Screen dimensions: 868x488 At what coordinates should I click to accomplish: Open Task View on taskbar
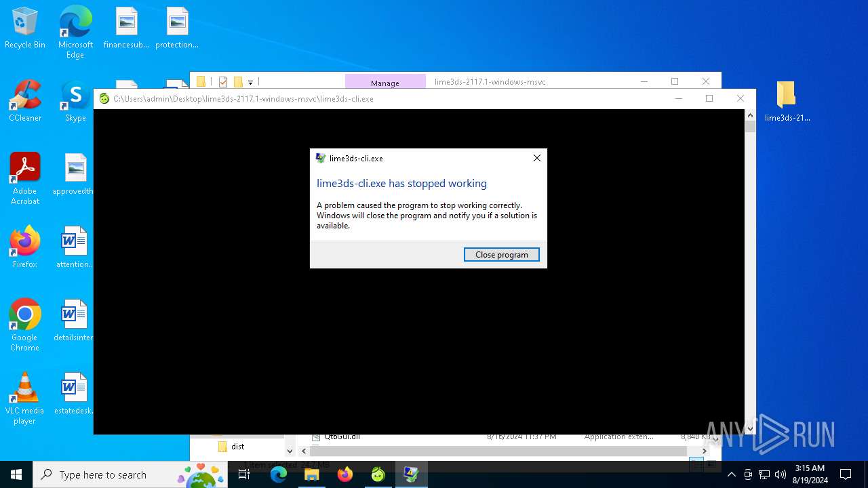click(x=244, y=474)
